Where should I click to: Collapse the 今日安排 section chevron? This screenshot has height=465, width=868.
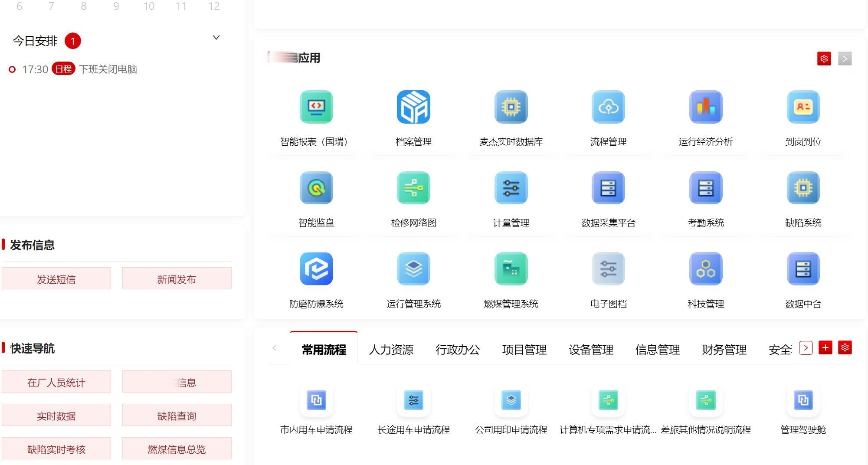(x=216, y=37)
